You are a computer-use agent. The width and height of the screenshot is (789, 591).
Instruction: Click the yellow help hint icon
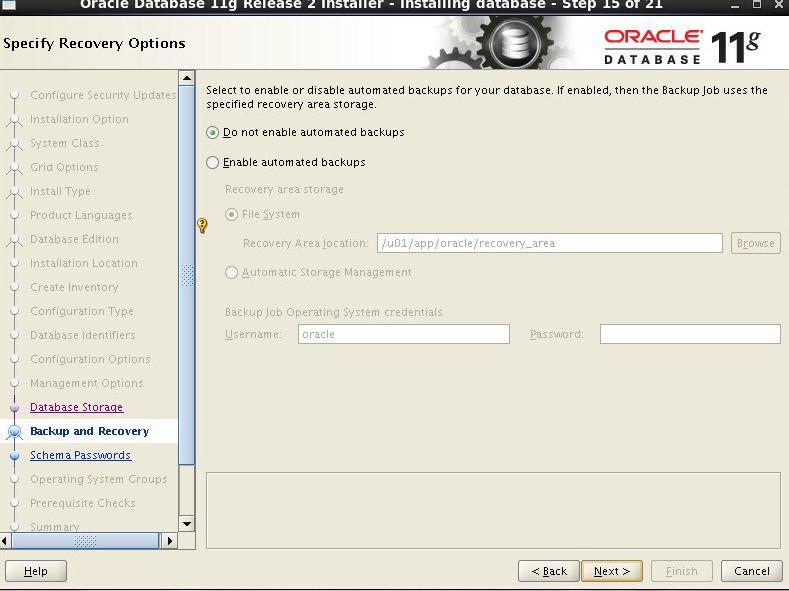point(202,225)
